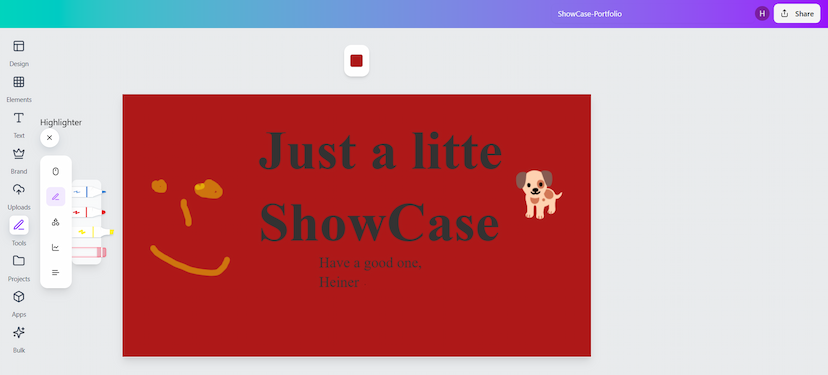Choose the red marker
This screenshot has width=828, height=375.
pyautogui.click(x=89, y=212)
